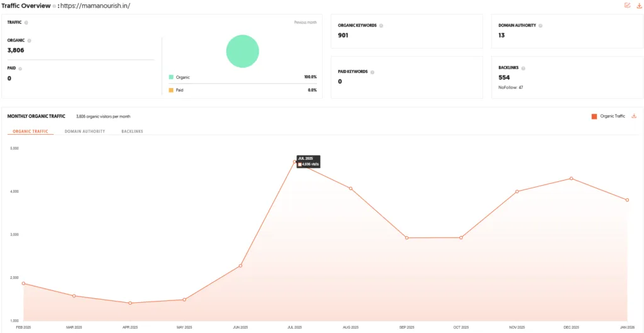Viewport: 644px width, 333px height.
Task: Click the MAY 2025 data point
Action: click(184, 300)
